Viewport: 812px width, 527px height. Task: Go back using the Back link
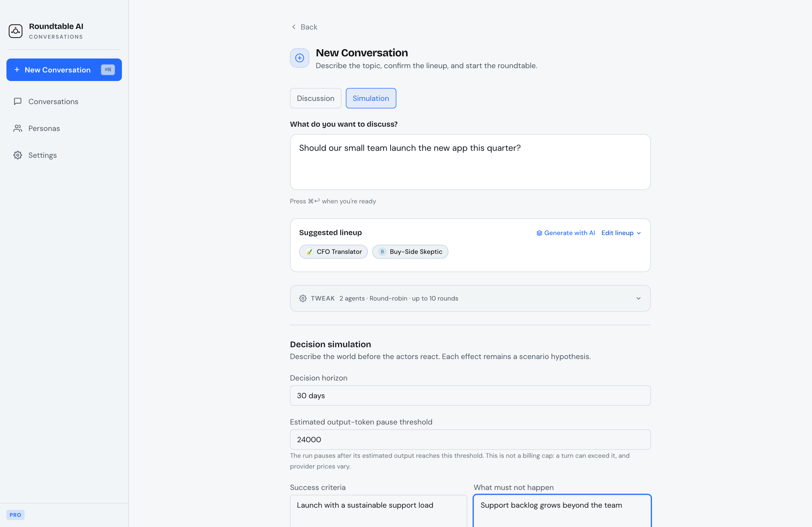pyautogui.click(x=304, y=27)
